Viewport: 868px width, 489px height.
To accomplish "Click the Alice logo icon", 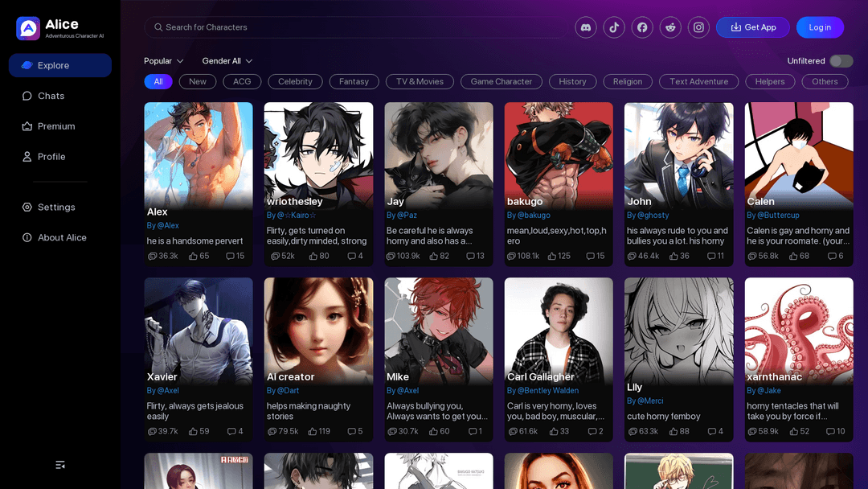I will (x=28, y=29).
